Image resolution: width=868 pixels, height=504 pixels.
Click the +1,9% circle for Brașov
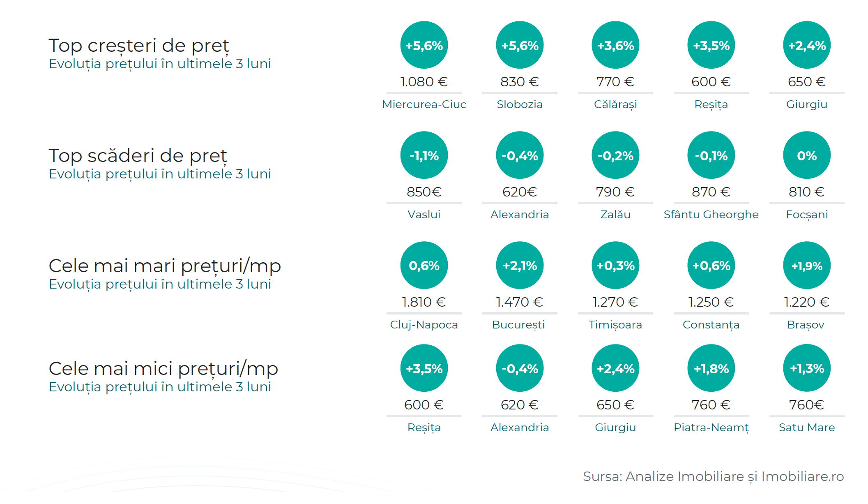coord(807,266)
